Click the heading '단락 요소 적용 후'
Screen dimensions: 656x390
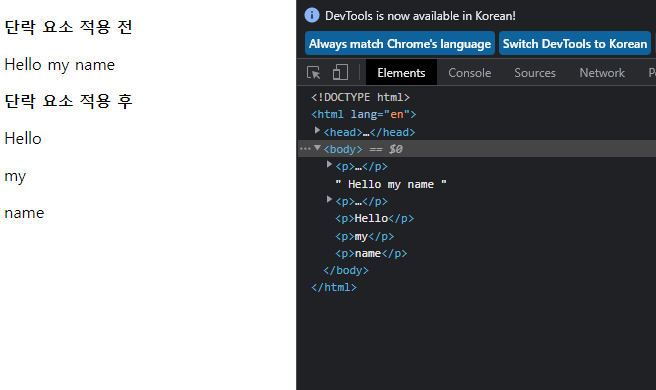pyautogui.click(x=68, y=101)
